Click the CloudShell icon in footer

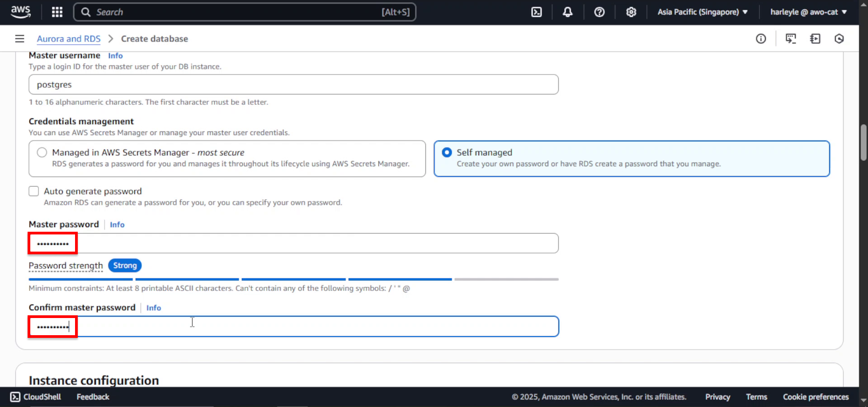coord(15,397)
